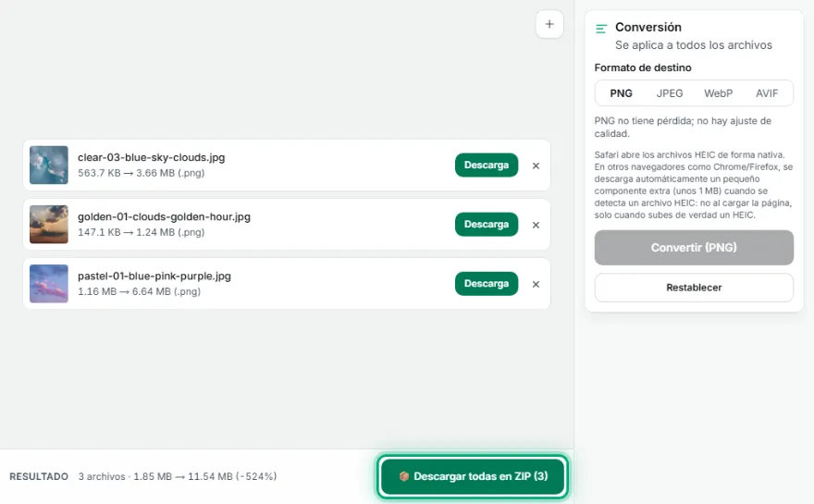
Task: Click Se aplica a todos los archivos text
Action: click(x=694, y=45)
